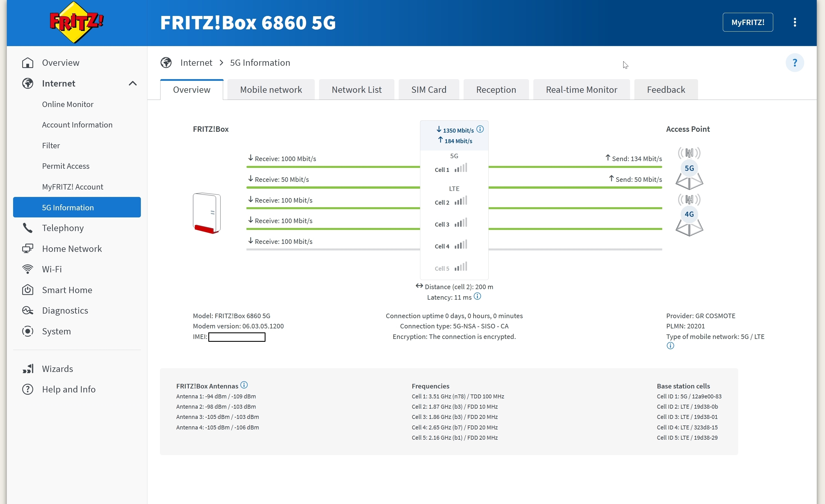825x504 pixels.
Task: Click the FRITZ! logo
Action: pyautogui.click(x=76, y=22)
